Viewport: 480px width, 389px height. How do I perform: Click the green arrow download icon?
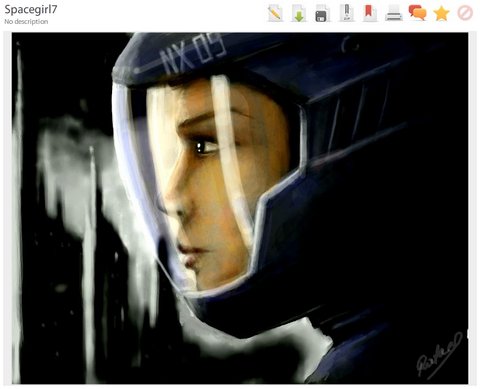(x=299, y=14)
